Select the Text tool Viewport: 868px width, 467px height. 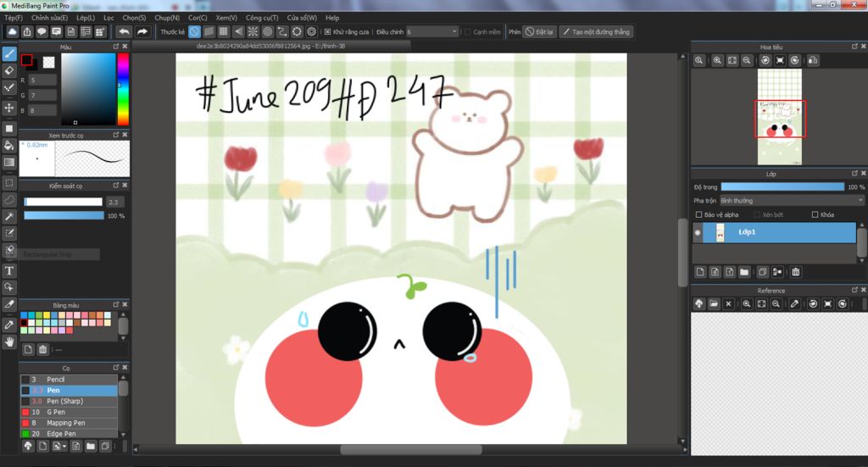8,270
